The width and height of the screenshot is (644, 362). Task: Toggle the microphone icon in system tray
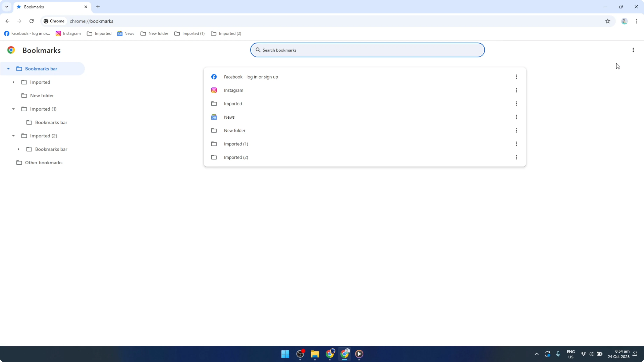tap(558, 354)
